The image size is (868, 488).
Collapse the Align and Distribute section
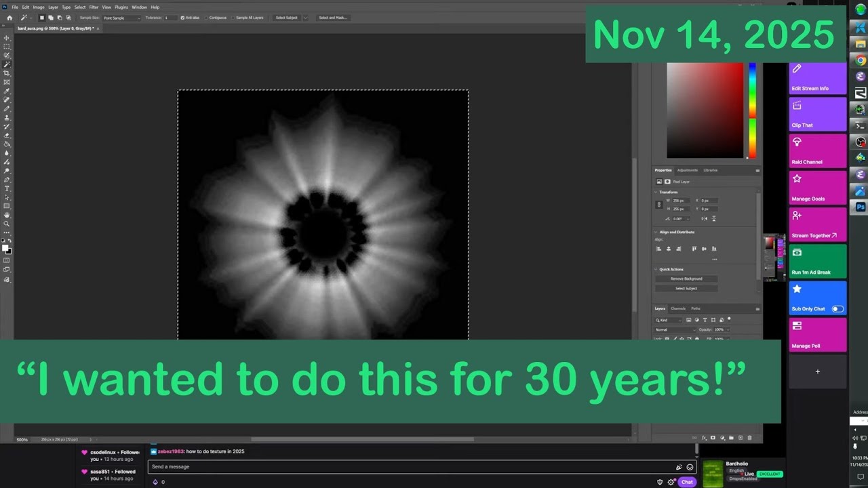[x=656, y=232]
